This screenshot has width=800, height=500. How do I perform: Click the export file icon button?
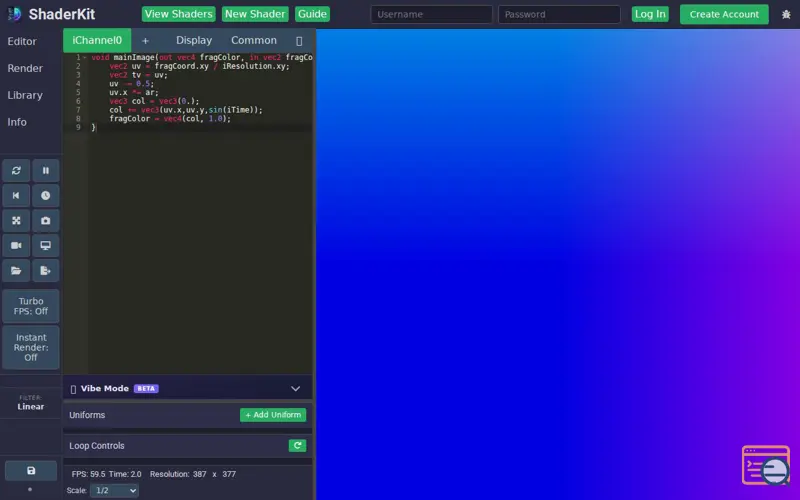46,270
